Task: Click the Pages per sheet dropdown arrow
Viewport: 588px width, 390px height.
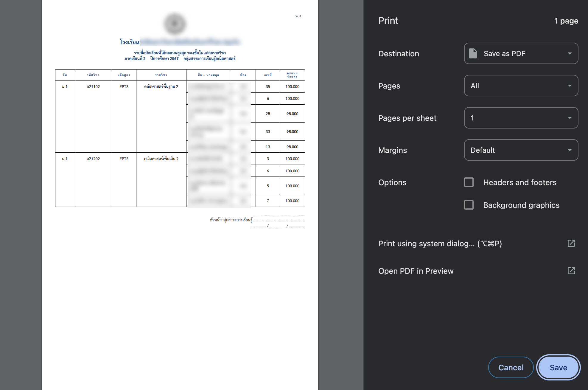Action: pyautogui.click(x=570, y=118)
